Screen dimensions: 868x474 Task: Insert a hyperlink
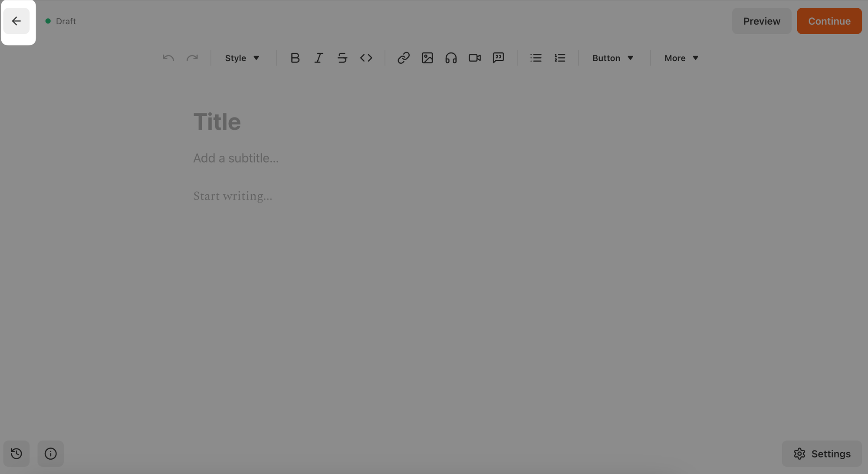click(x=403, y=58)
